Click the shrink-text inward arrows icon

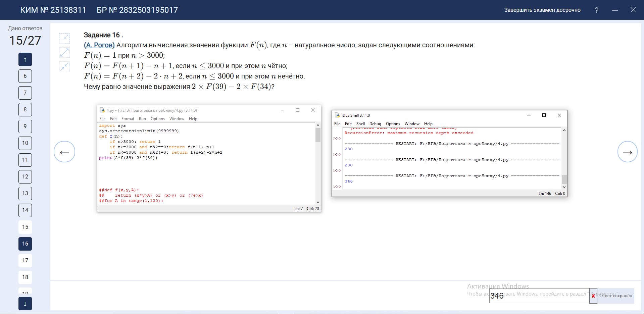click(x=64, y=66)
